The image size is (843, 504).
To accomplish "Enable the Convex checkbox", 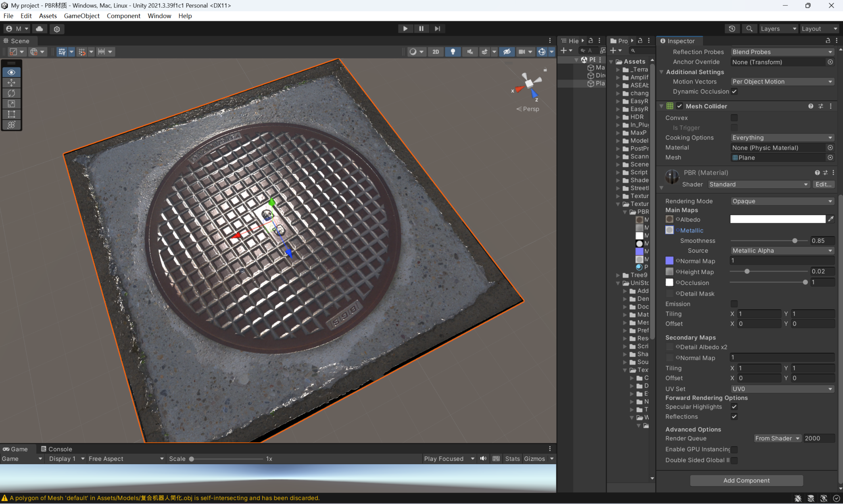I will [x=734, y=118].
